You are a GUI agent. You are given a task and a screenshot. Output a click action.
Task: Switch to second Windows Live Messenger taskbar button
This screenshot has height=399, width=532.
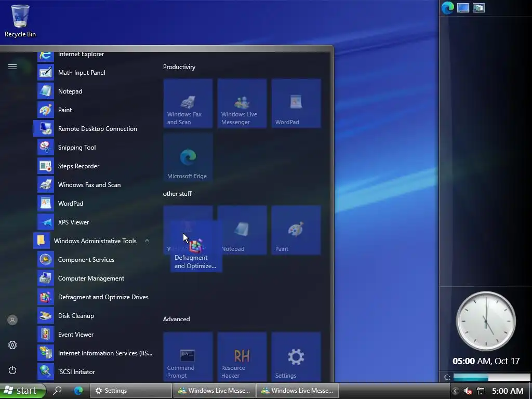(x=298, y=391)
